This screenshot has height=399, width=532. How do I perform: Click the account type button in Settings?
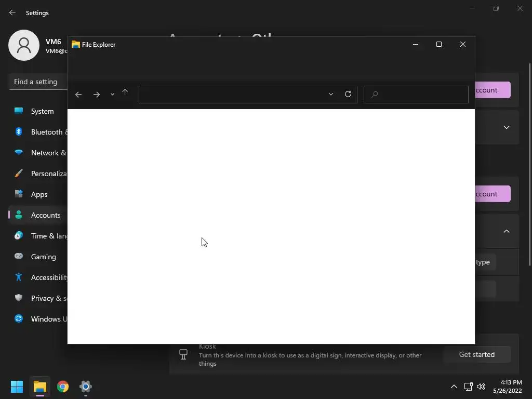click(x=485, y=262)
